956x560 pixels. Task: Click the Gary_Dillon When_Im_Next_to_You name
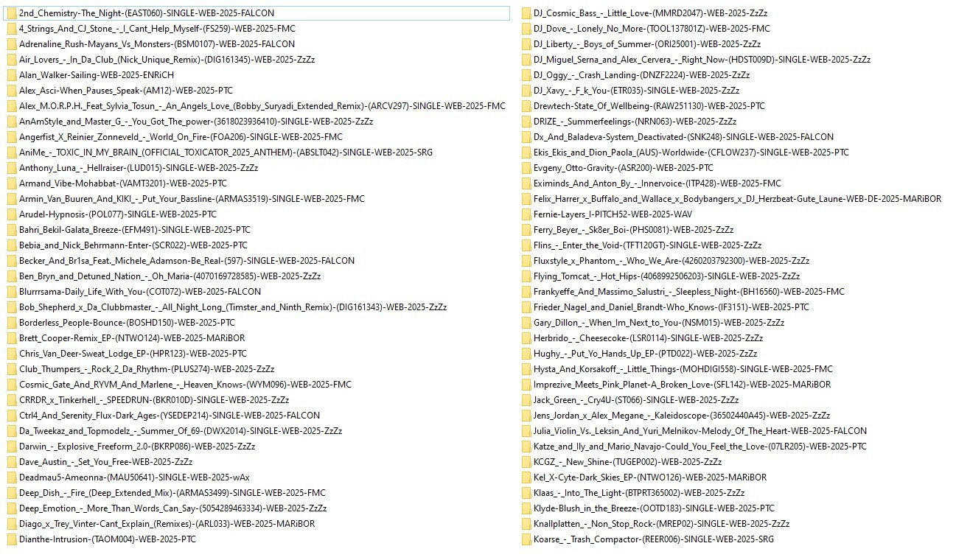(x=659, y=323)
